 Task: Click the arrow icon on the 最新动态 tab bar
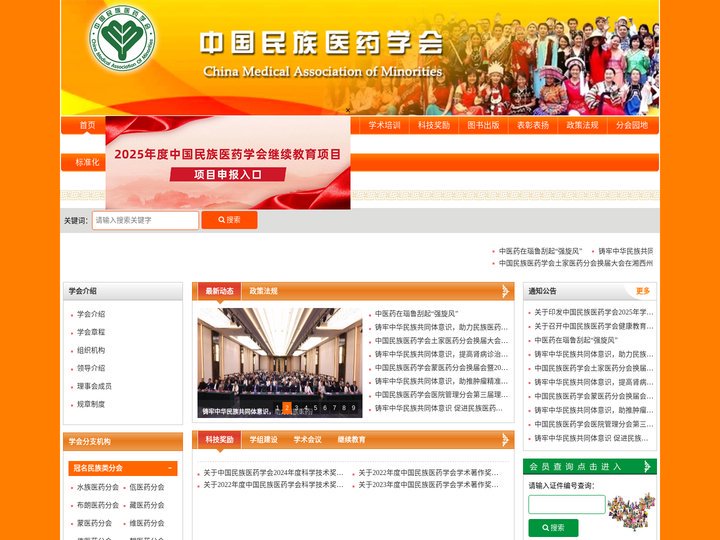pos(505,291)
